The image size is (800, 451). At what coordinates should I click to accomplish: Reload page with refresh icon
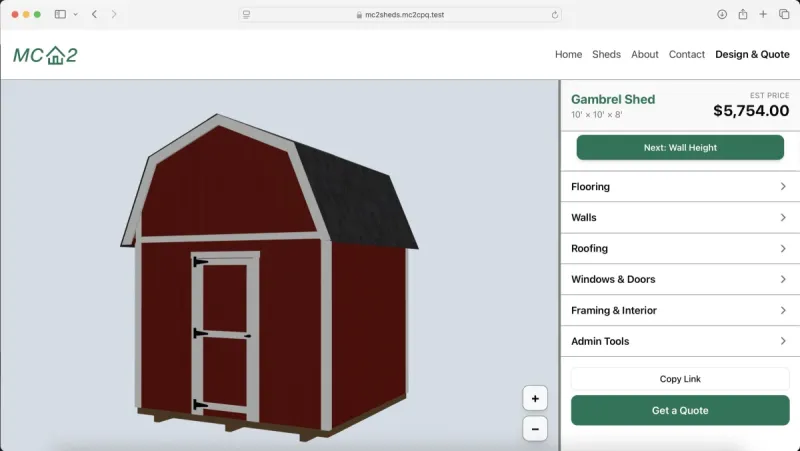pyautogui.click(x=555, y=15)
